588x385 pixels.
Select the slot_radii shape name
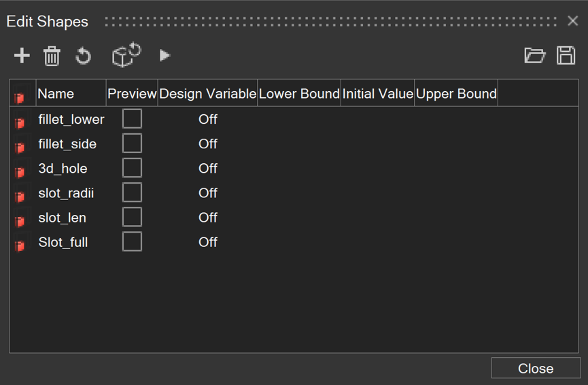[66, 193]
